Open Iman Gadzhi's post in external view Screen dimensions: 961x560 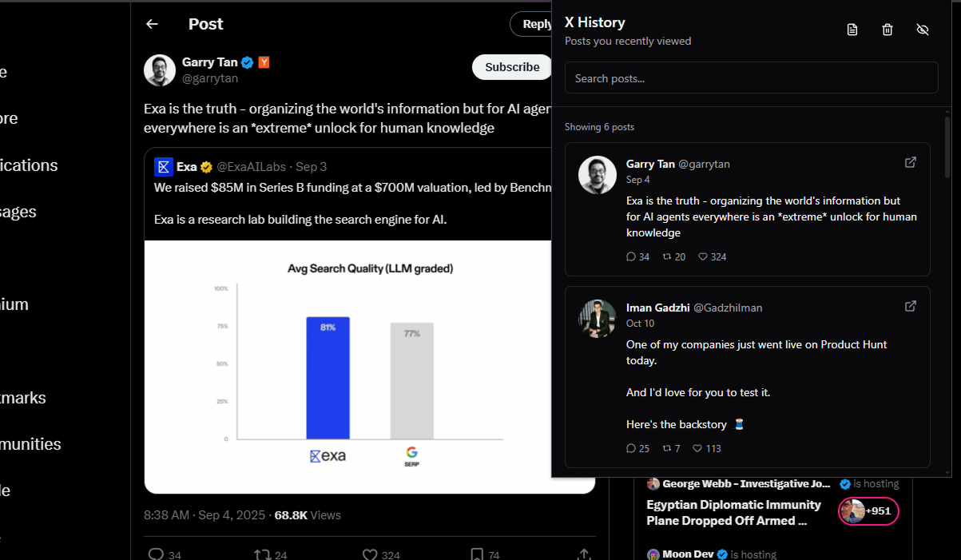(x=911, y=305)
